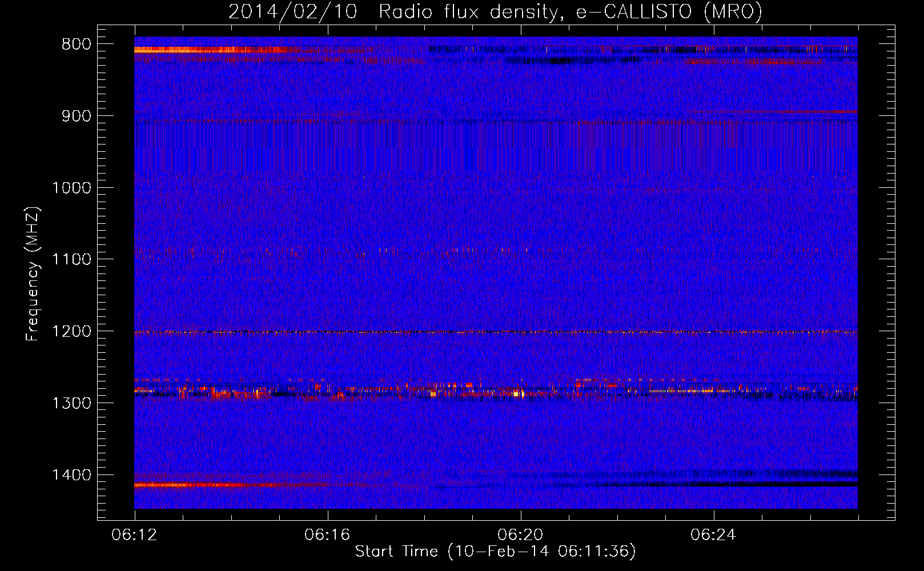Click the 800 frequency tick label

tap(76, 45)
